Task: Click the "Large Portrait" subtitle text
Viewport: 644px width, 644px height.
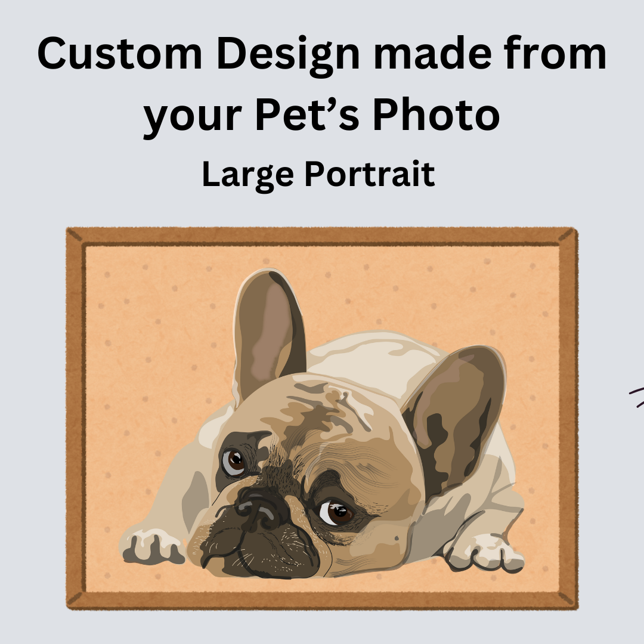Action: pyautogui.click(x=318, y=175)
